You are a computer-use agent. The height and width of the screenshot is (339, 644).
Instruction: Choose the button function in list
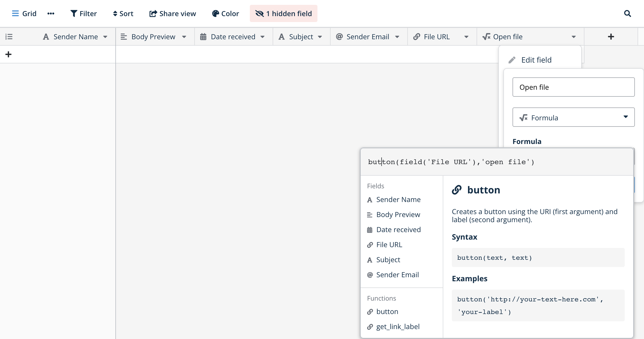point(387,312)
